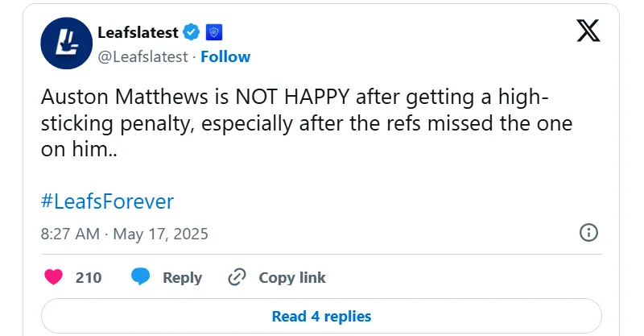This screenshot has height=336, width=644.
Task: Click the bold Leafslatest display name
Action: [138, 32]
